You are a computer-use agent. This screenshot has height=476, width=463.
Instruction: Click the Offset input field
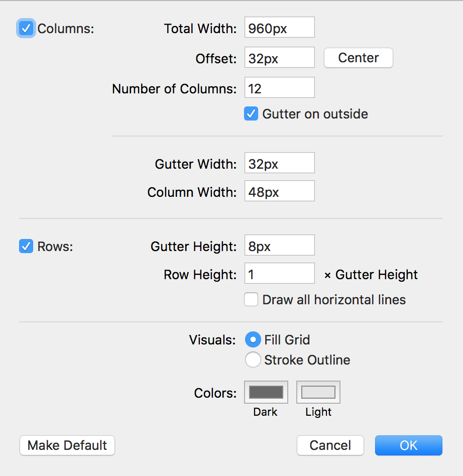coord(279,58)
